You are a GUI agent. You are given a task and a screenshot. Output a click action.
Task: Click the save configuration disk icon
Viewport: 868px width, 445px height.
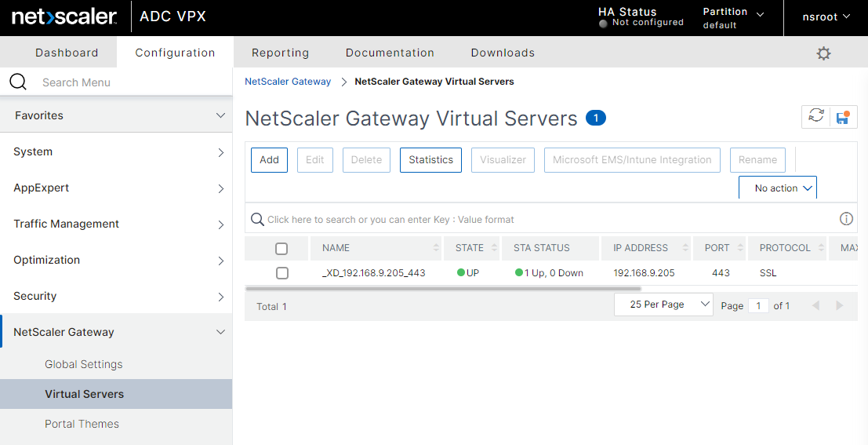tap(843, 117)
